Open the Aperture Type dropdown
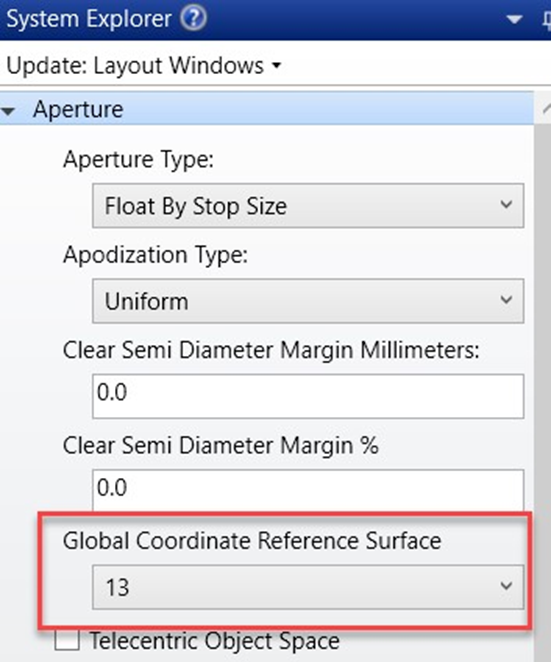This screenshot has width=551, height=662. point(308,206)
